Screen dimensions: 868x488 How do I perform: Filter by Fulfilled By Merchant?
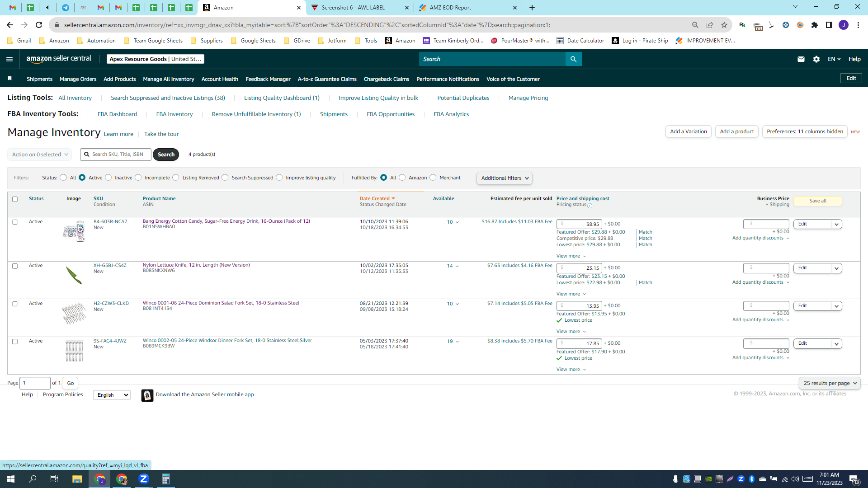point(433,178)
